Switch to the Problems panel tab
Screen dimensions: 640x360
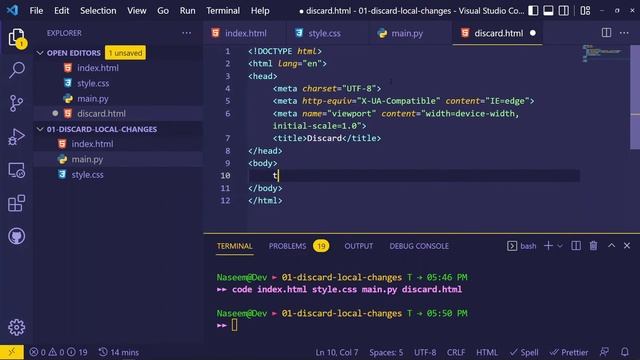(x=298, y=246)
